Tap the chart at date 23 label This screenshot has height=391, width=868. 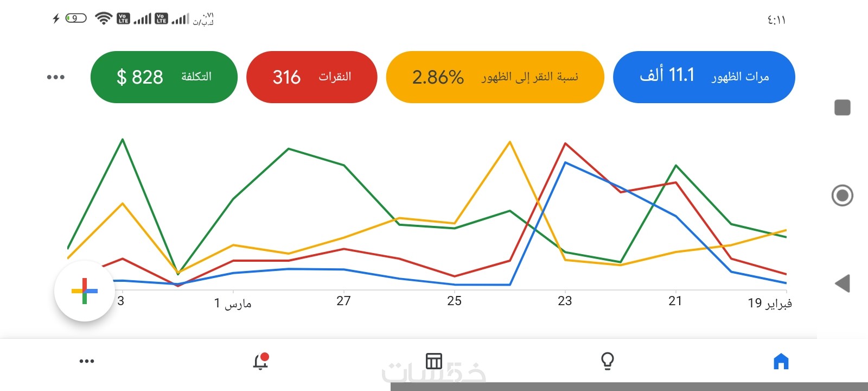[x=565, y=301]
